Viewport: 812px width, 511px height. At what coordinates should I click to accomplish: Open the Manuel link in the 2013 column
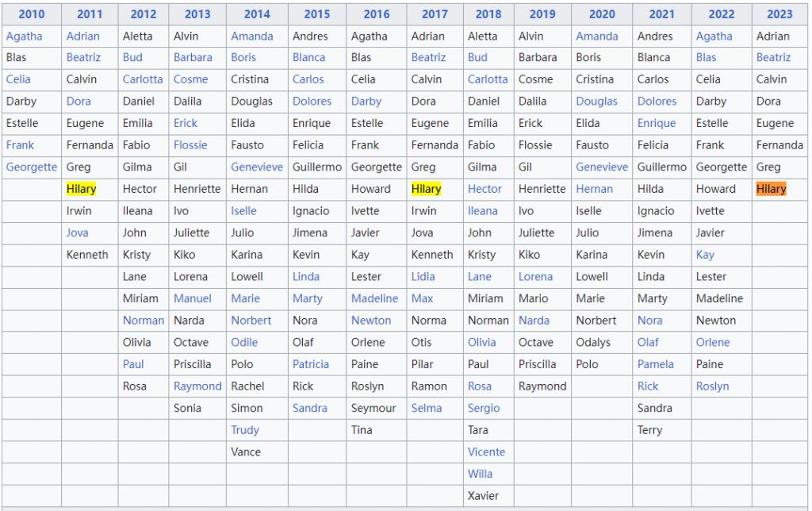(x=193, y=298)
